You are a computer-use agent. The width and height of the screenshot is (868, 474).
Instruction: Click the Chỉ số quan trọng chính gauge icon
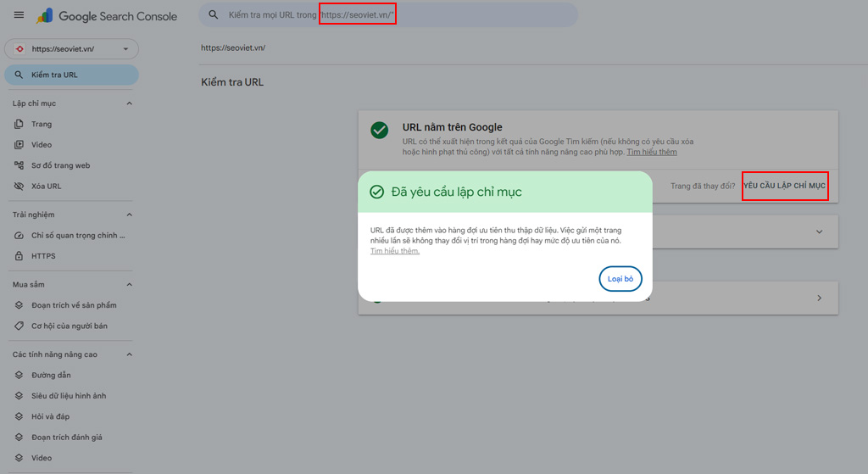[19, 236]
